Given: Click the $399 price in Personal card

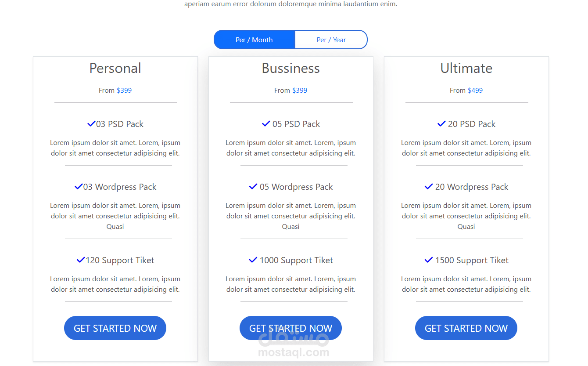Looking at the screenshot, I should tap(124, 90).
